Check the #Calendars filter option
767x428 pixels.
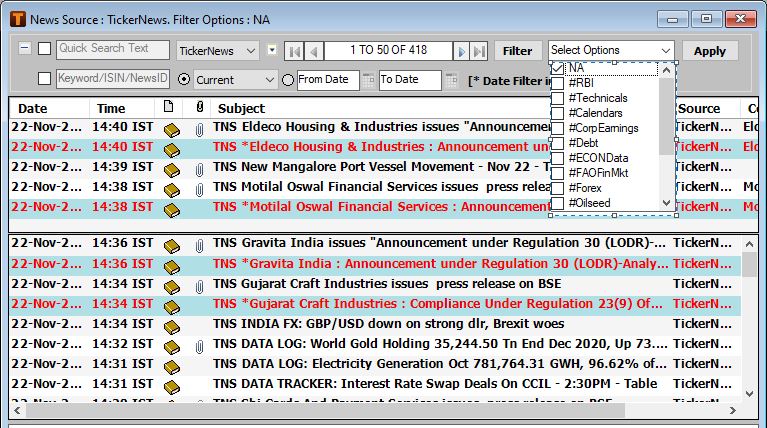point(557,113)
